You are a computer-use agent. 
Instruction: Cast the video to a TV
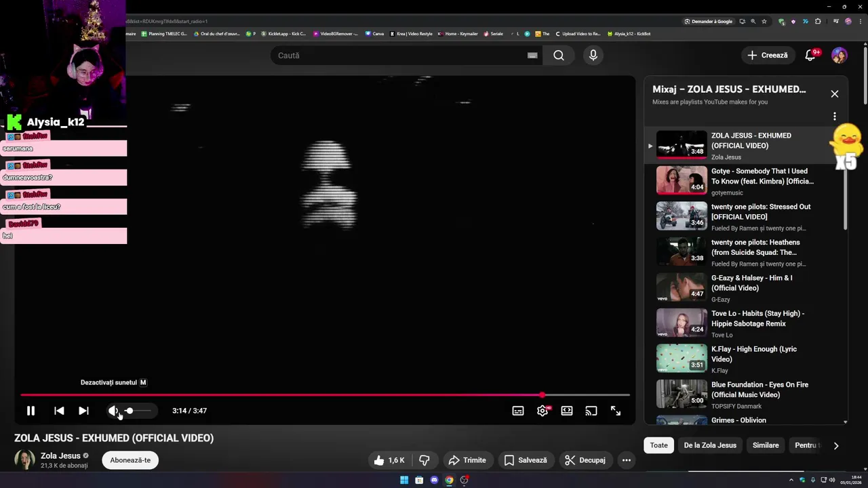pyautogui.click(x=591, y=411)
